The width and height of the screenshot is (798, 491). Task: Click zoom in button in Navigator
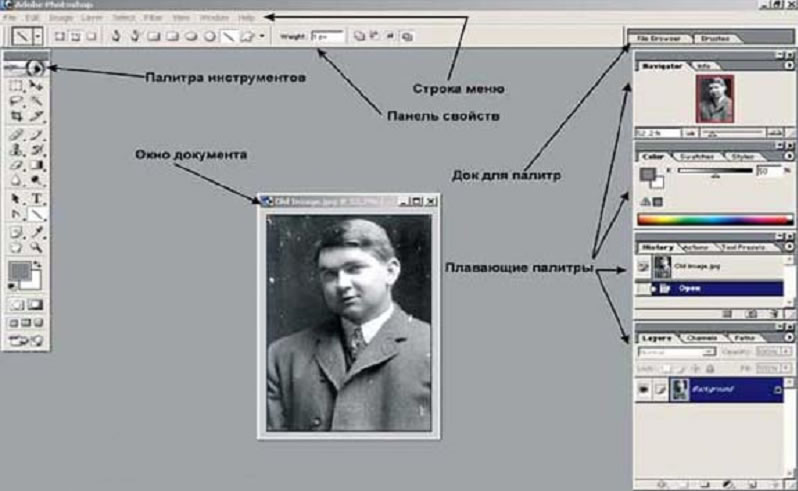pos(775,133)
